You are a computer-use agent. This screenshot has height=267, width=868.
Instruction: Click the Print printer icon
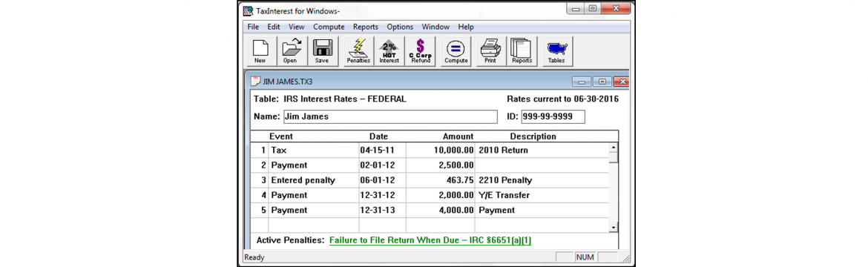490,52
